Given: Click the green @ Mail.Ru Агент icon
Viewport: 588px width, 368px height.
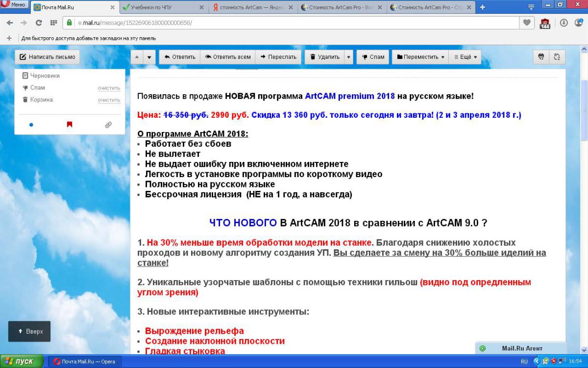Looking at the screenshot, I should (x=483, y=348).
